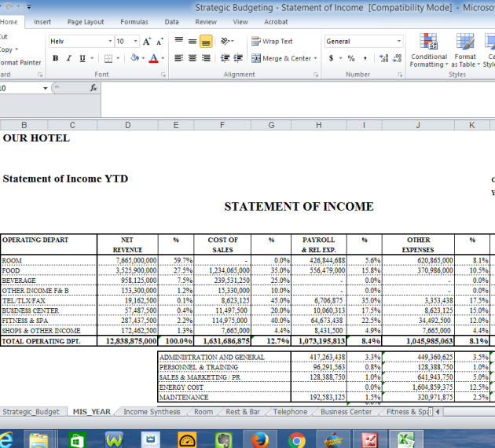The width and height of the screenshot is (495, 448).
Task: Click into the formula bar
Action: [x=297, y=100]
